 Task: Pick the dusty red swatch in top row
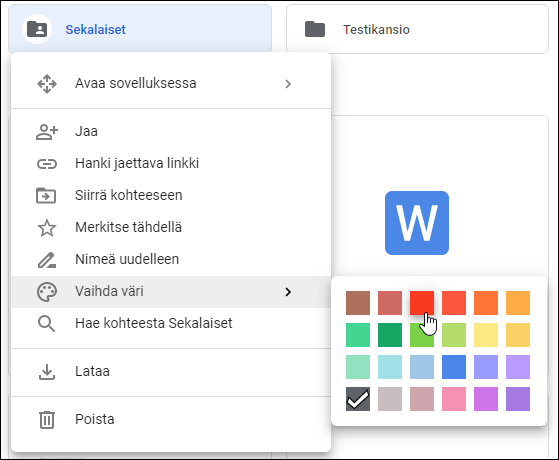coord(390,303)
